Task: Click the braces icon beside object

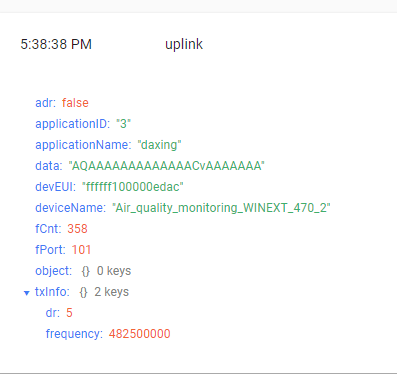Action: tap(86, 271)
